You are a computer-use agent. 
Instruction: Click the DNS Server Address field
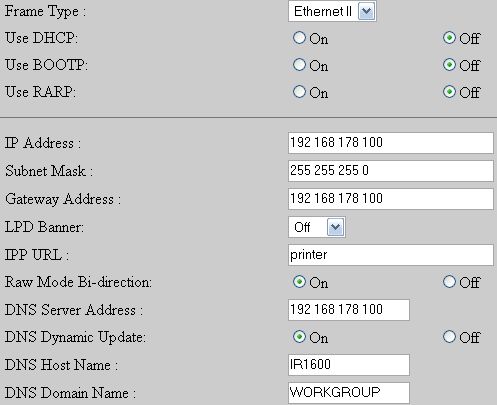pyautogui.click(x=349, y=310)
